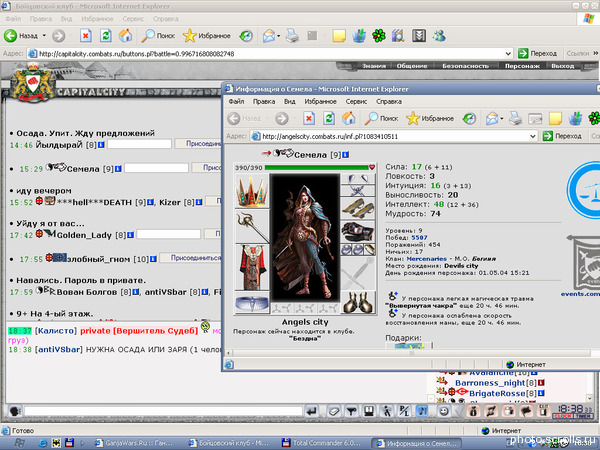Viewport: 600px width, 450px height.
Task: Click eraser clear chat icon
Action: click(x=333, y=411)
